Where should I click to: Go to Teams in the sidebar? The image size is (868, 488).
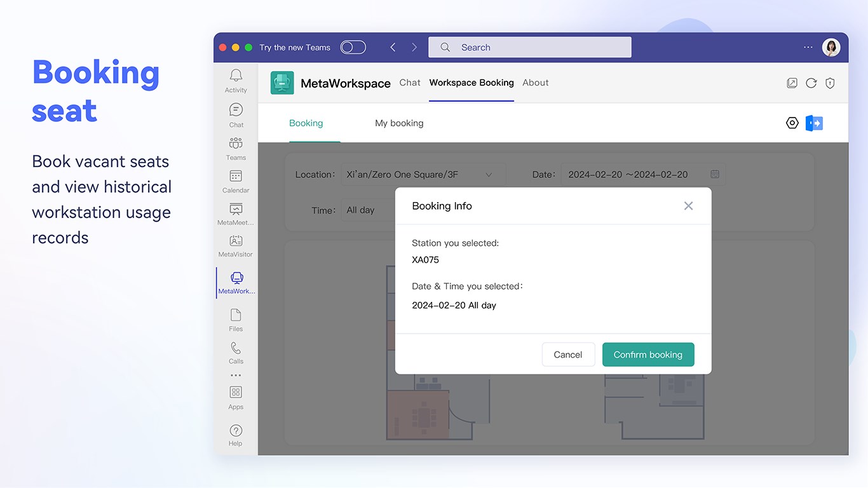236,148
